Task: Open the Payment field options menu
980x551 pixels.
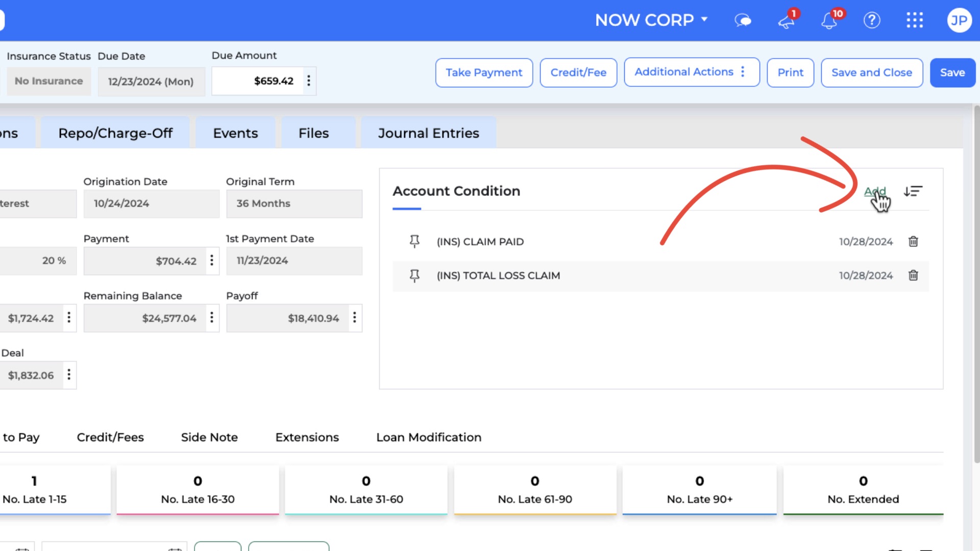Action: tap(212, 261)
